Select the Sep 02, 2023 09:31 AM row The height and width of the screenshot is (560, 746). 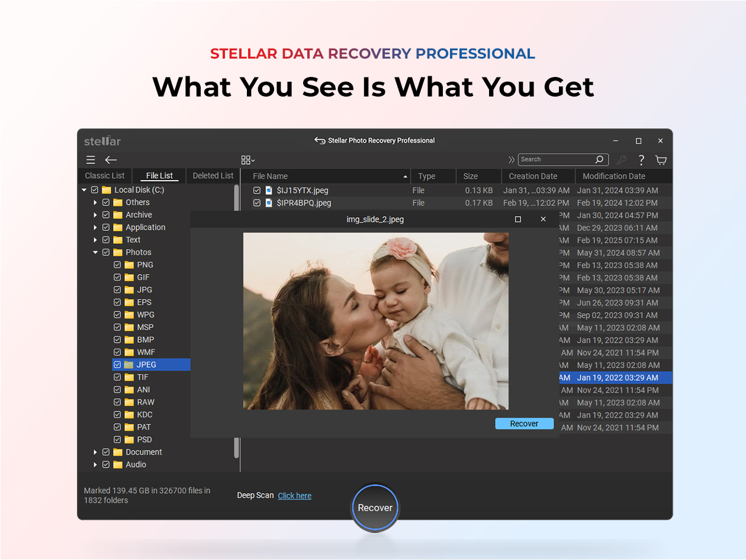pos(616,316)
